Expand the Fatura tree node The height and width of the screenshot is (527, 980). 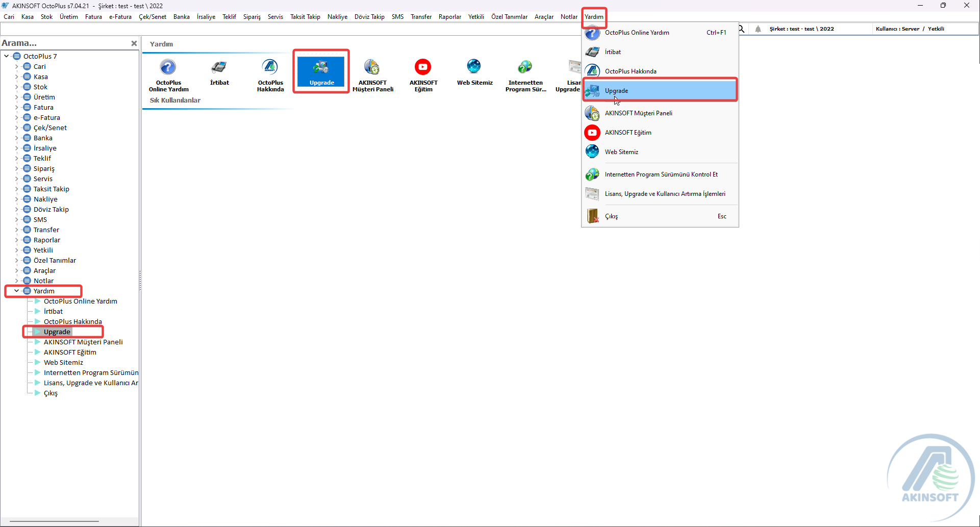16,107
